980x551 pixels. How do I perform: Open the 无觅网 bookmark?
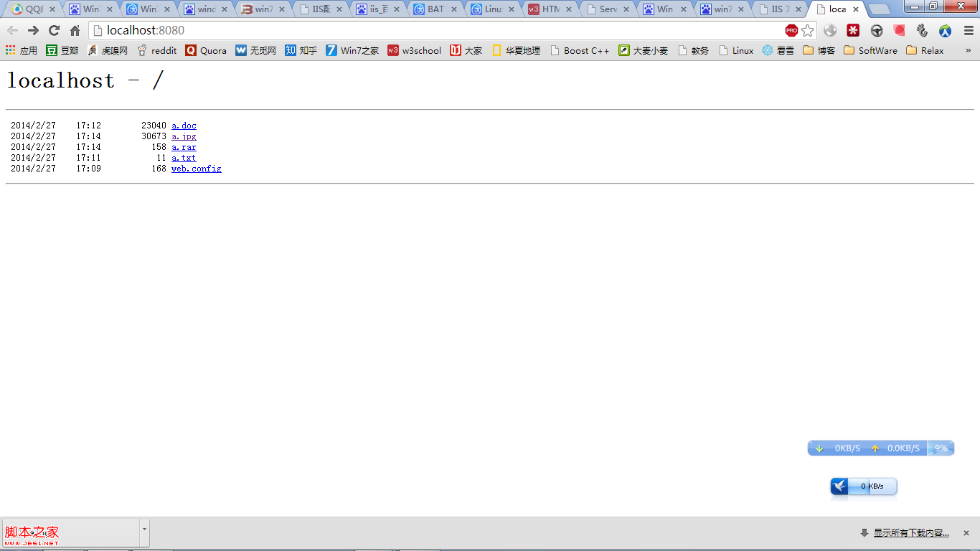point(256,50)
